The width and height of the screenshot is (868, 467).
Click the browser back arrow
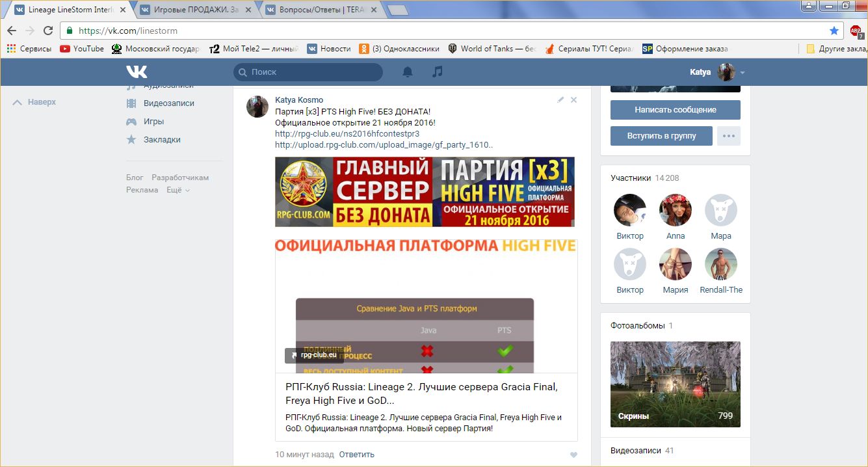click(x=12, y=31)
